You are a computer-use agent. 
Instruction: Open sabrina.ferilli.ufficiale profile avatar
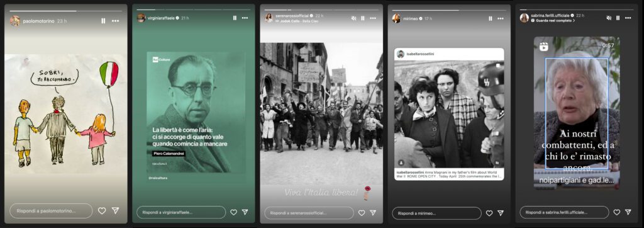(524, 18)
